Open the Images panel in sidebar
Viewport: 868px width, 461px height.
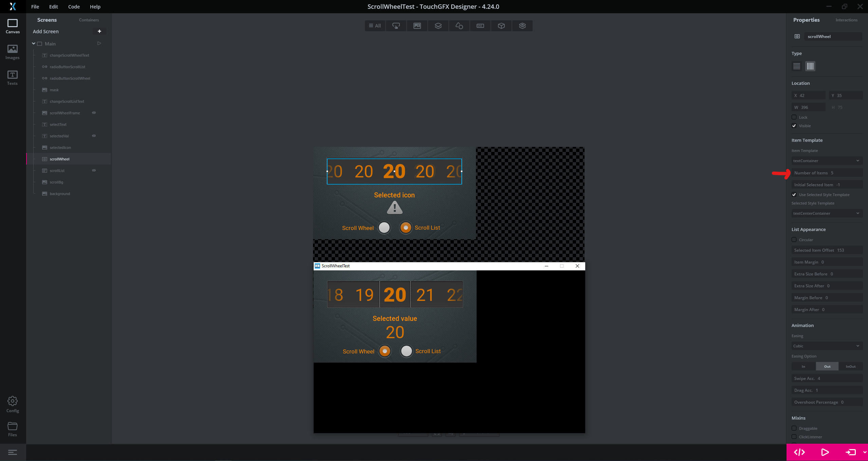pyautogui.click(x=12, y=52)
